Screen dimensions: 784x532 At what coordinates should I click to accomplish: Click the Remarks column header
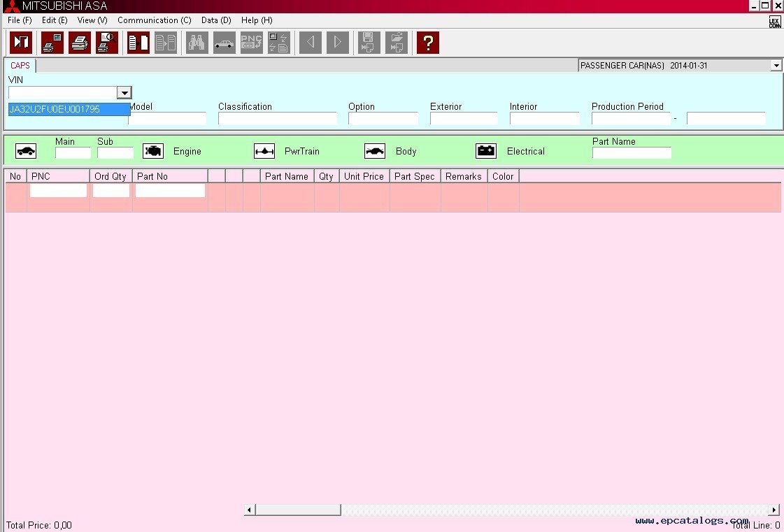pyautogui.click(x=464, y=176)
